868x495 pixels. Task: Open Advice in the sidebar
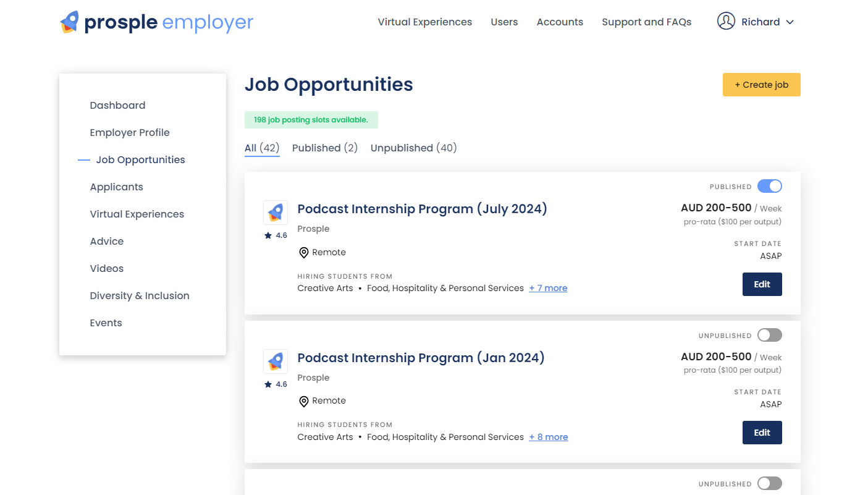tap(107, 241)
